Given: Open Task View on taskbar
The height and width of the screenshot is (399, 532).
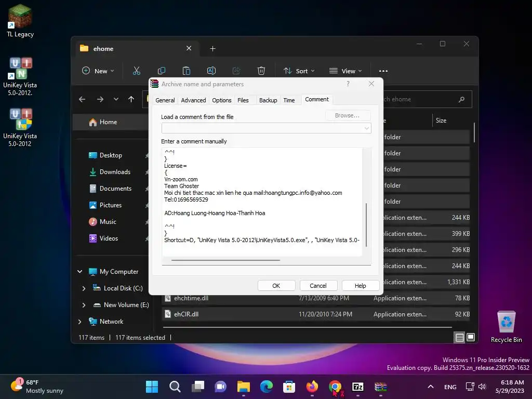Looking at the screenshot, I should point(198,387).
